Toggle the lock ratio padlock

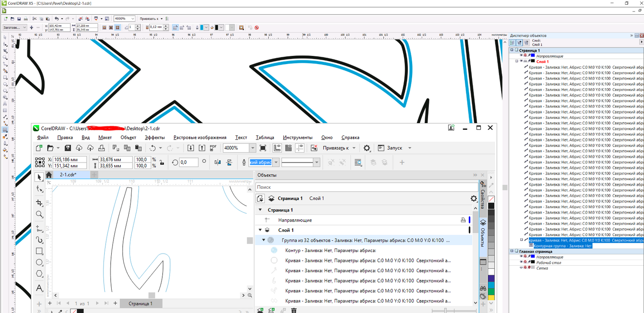pyautogui.click(x=161, y=163)
